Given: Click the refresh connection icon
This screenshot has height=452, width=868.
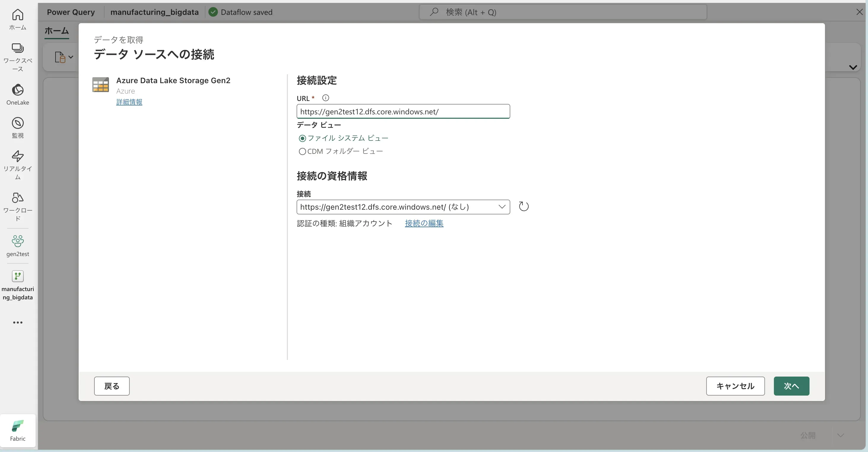Looking at the screenshot, I should point(523,206).
